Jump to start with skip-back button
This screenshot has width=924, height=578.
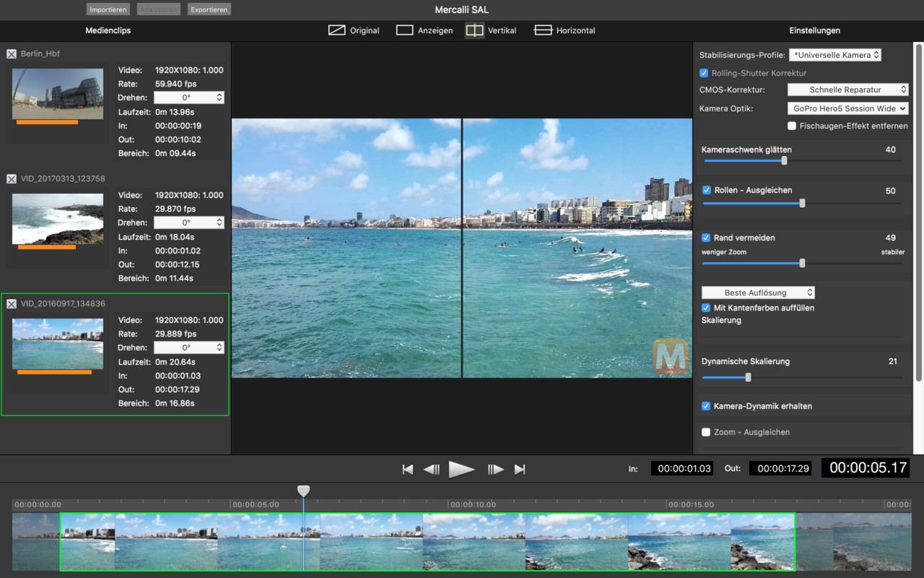tap(408, 470)
